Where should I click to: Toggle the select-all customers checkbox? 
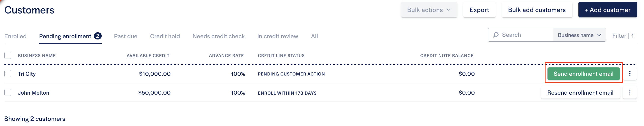(8, 55)
